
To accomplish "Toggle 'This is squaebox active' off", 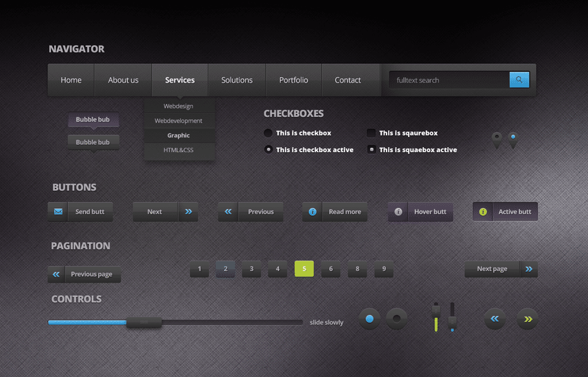I will click(x=371, y=149).
